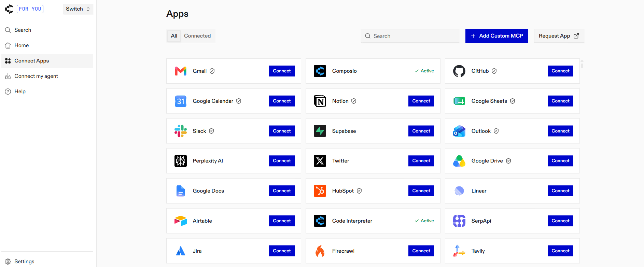The image size is (644, 267).
Task: Click the Firecrawl flame icon
Action: (x=320, y=251)
